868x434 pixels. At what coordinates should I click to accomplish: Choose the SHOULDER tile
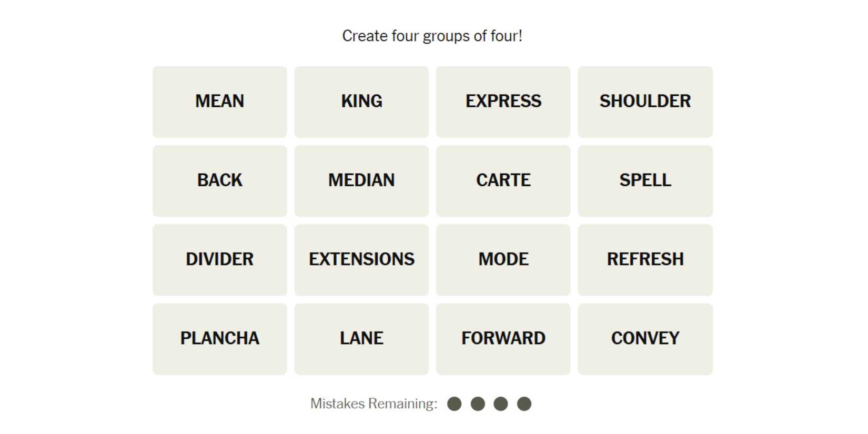[x=645, y=102]
